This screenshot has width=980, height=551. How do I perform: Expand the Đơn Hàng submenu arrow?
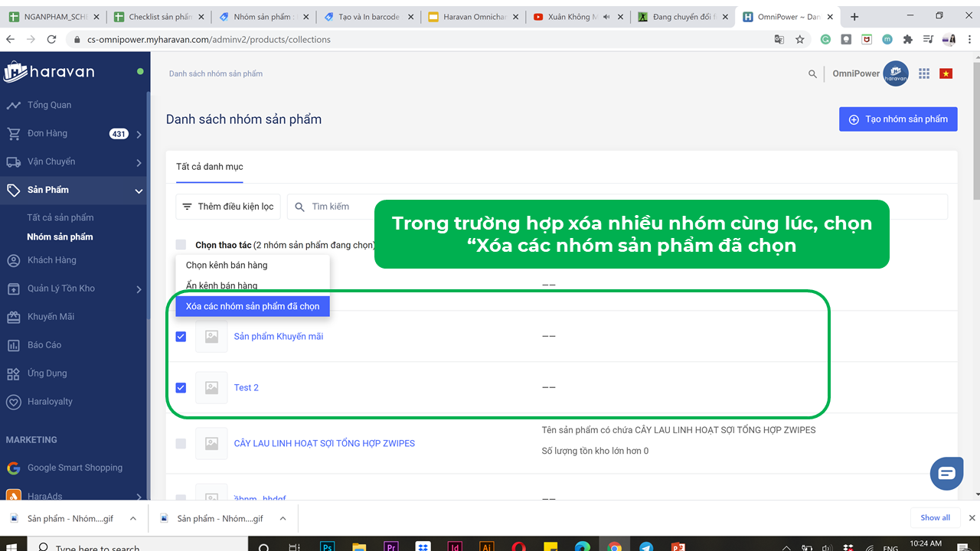pos(139,134)
